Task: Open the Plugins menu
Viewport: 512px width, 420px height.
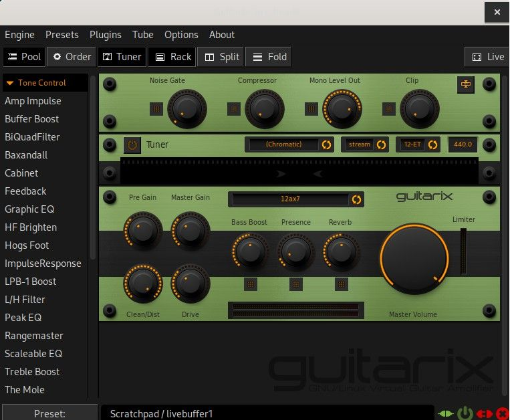Action: coord(106,35)
